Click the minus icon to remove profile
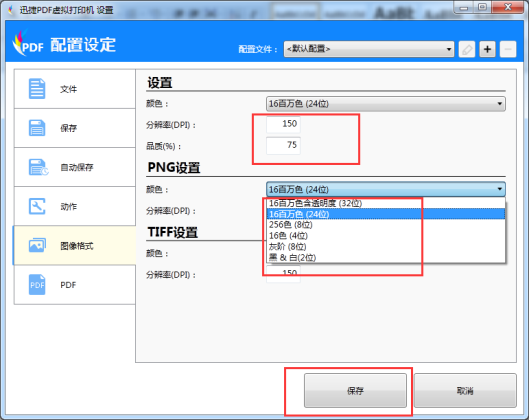The image size is (530, 420). pos(508,49)
